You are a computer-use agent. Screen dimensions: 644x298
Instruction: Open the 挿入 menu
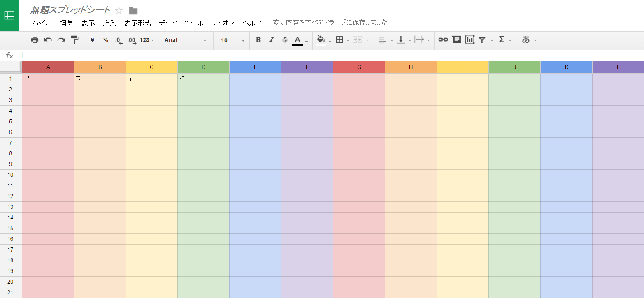109,23
